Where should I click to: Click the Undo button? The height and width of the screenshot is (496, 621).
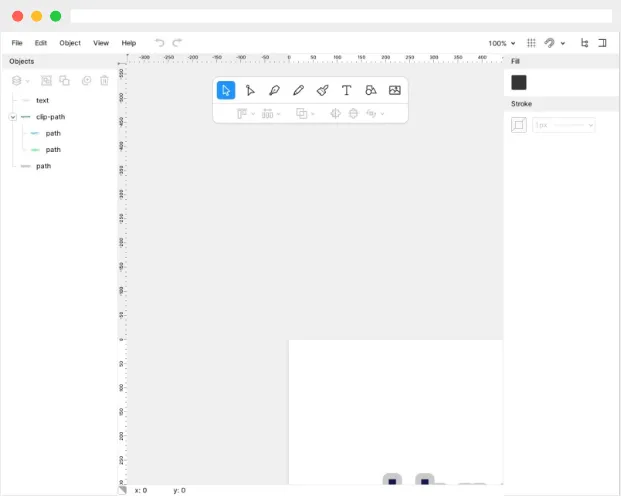pos(159,43)
